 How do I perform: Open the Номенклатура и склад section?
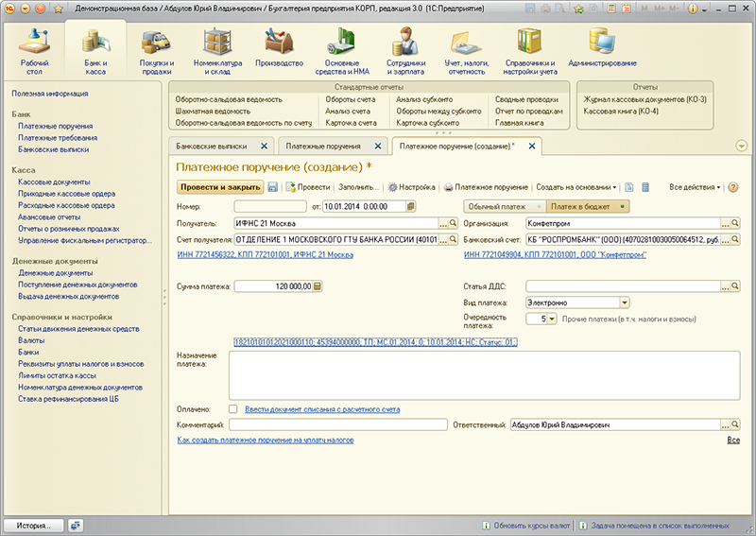pyautogui.click(x=217, y=51)
